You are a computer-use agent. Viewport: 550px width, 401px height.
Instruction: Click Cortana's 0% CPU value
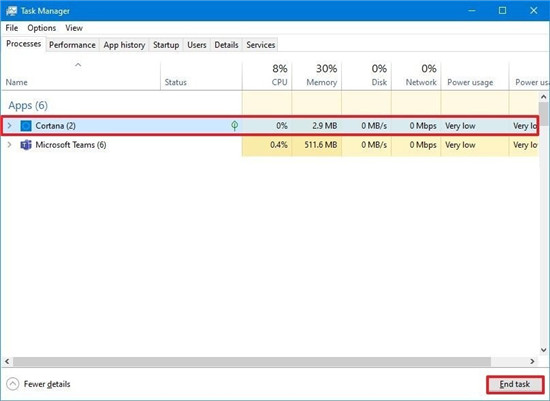(x=282, y=126)
